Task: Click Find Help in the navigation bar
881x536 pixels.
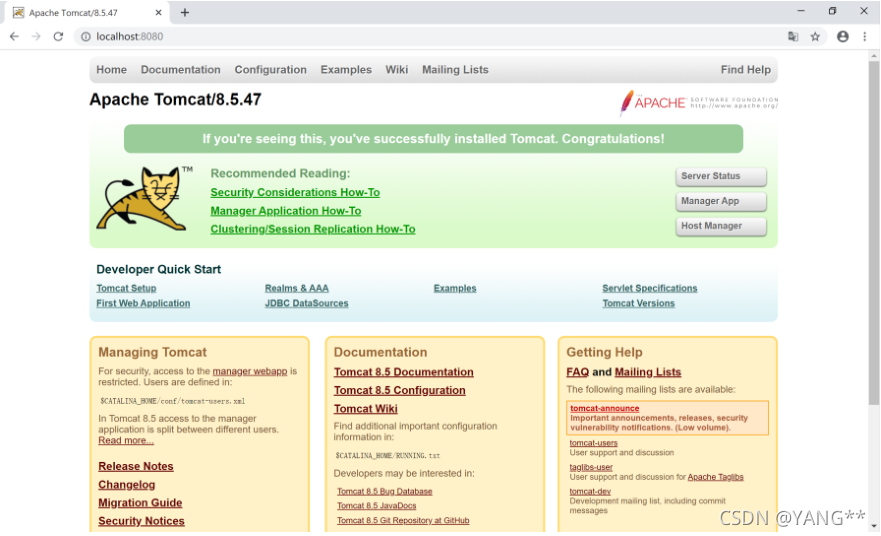Action: (746, 70)
